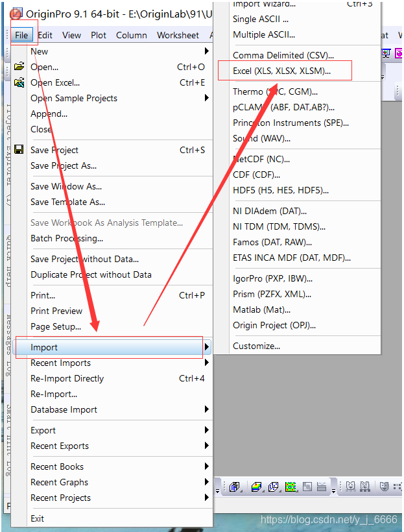Choose Sound (WAV) import option

pos(261,138)
